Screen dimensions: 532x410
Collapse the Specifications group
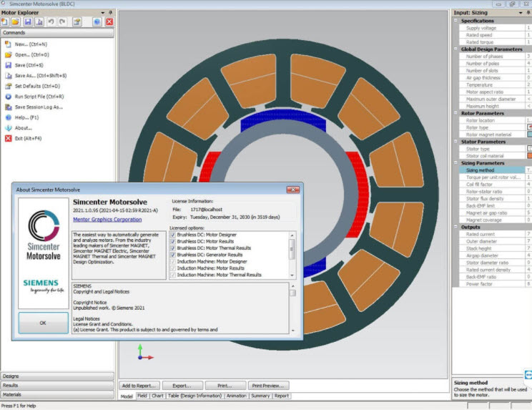coord(456,21)
